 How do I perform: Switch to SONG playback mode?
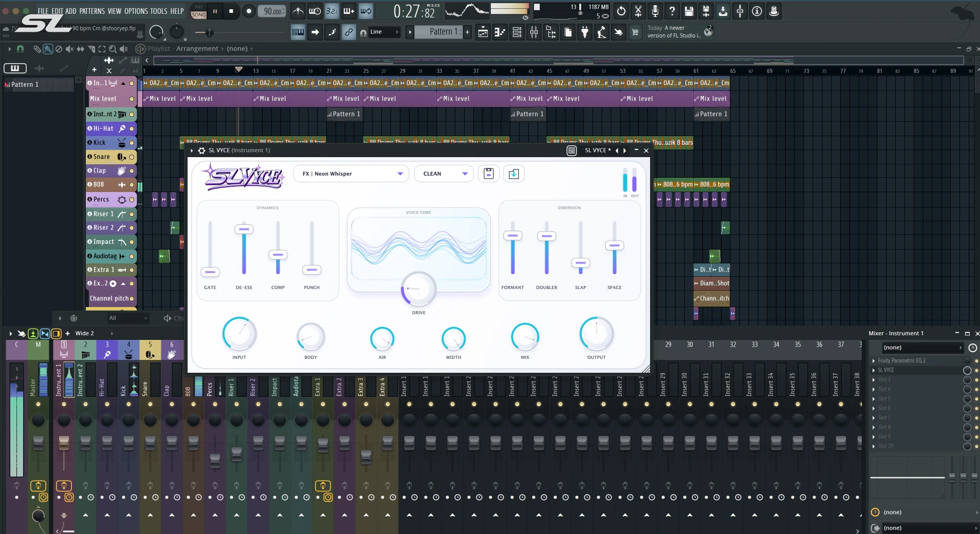click(199, 15)
